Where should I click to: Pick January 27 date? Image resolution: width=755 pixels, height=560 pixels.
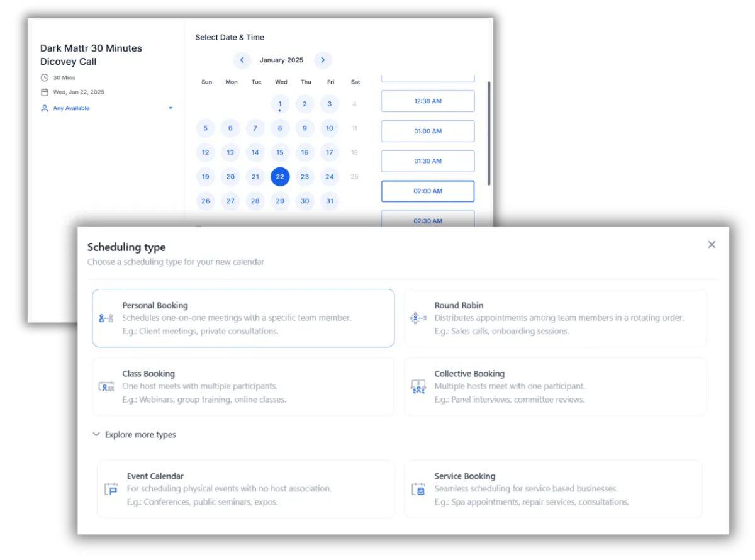tap(230, 201)
